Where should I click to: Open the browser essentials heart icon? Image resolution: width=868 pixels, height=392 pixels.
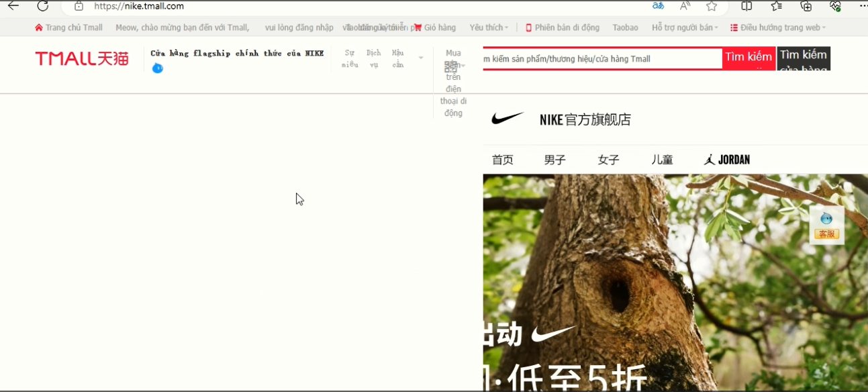click(x=835, y=6)
